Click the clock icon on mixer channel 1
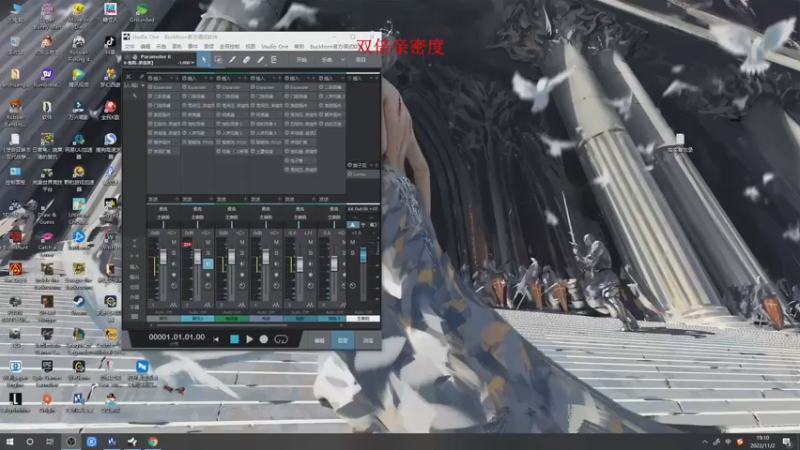Viewport: 800px width, 450px height. (173, 286)
